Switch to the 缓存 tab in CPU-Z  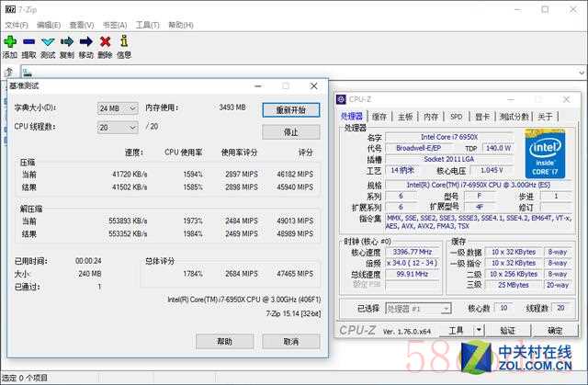point(379,117)
